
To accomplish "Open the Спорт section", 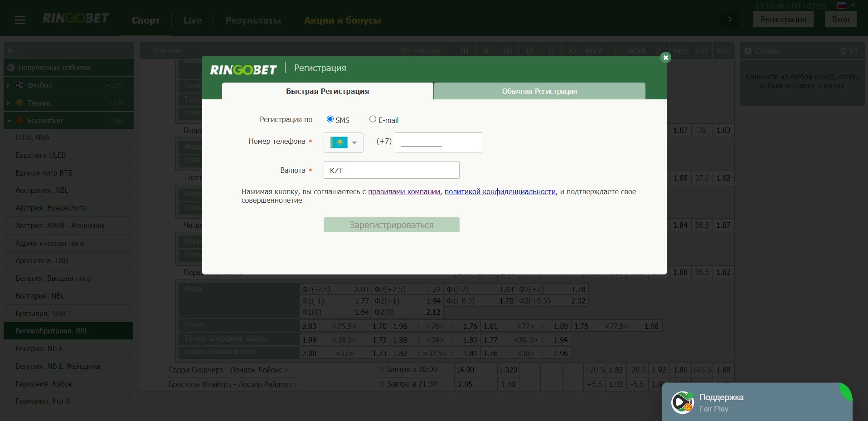I will click(145, 20).
